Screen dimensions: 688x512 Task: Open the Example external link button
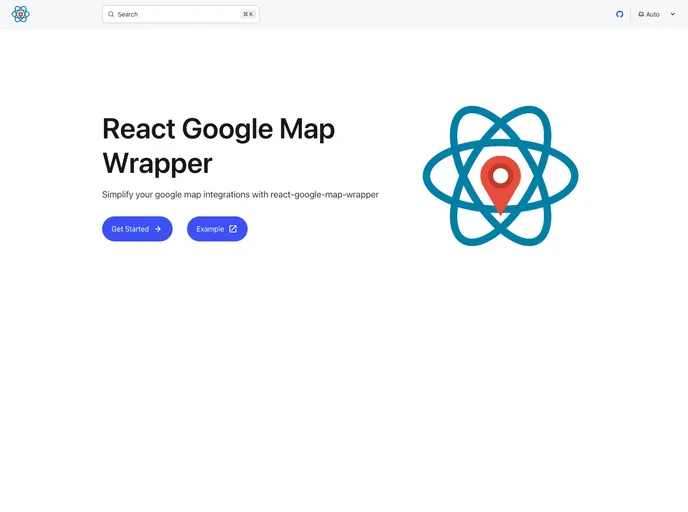[x=217, y=229]
